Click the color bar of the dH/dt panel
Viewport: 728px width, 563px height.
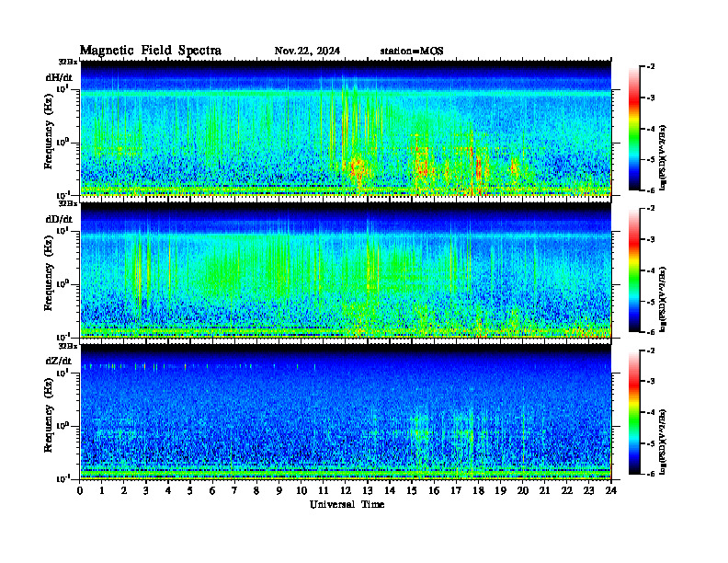click(x=633, y=129)
